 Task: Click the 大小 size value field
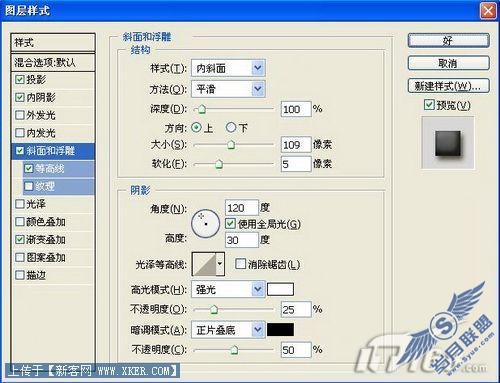[x=296, y=145]
